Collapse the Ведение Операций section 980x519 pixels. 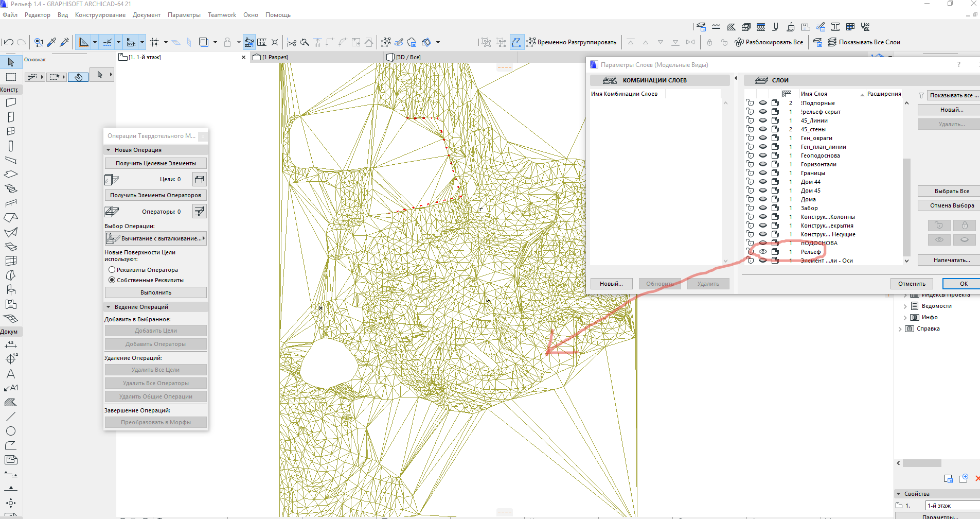109,307
